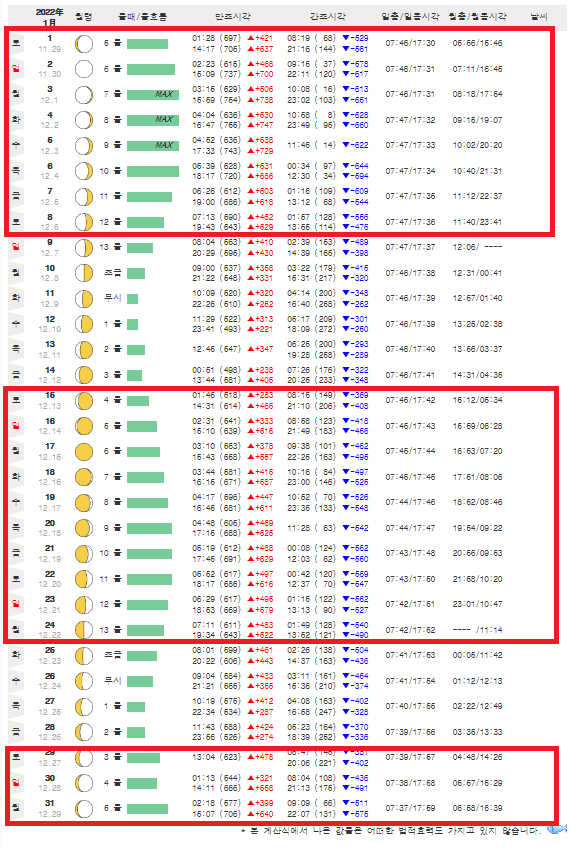The image size is (571, 848).
Task: Click the Saturday day badge next to January 15
Action: [16, 400]
